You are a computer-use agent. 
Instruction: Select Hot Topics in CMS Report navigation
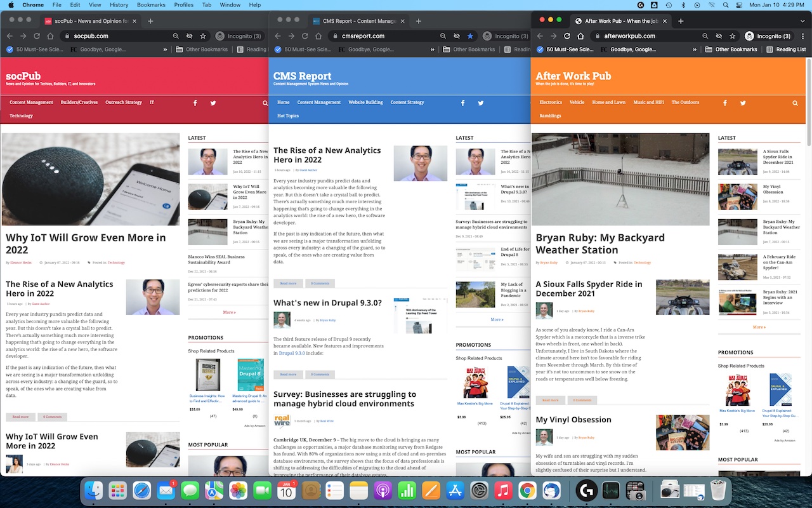point(288,116)
